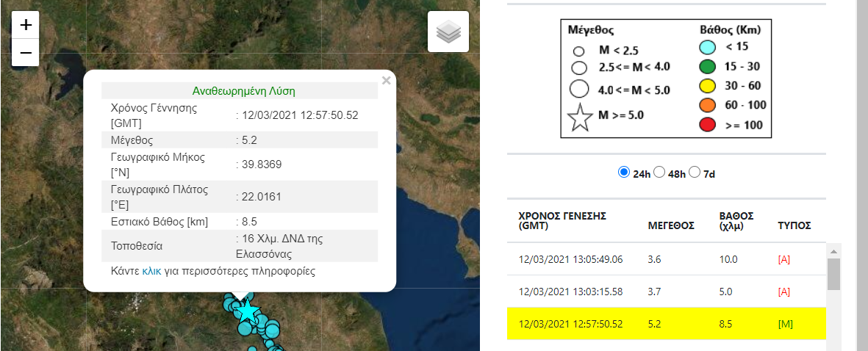Click the cyan depth < 15 legend circle
The width and height of the screenshot is (868, 351).
pyautogui.click(x=708, y=48)
